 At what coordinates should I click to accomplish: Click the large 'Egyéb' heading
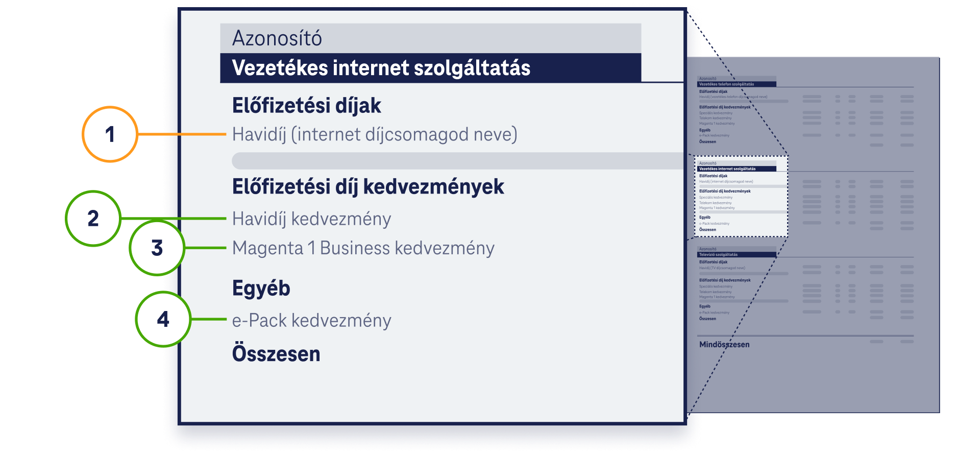(x=261, y=289)
